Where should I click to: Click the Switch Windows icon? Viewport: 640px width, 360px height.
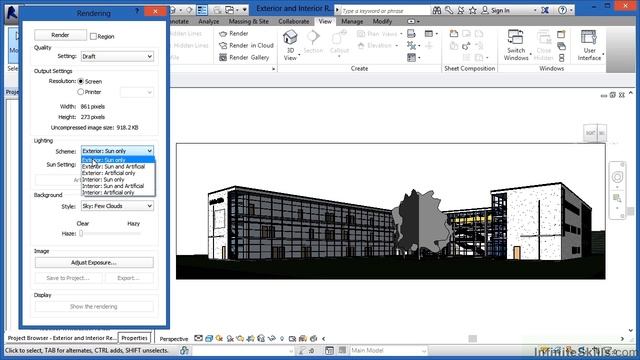(x=516, y=38)
